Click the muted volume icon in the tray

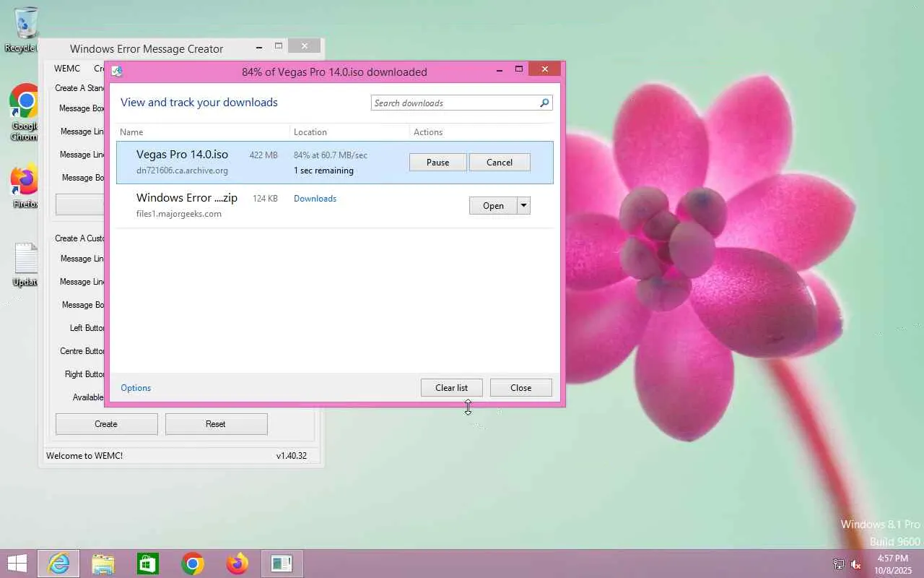click(x=856, y=564)
